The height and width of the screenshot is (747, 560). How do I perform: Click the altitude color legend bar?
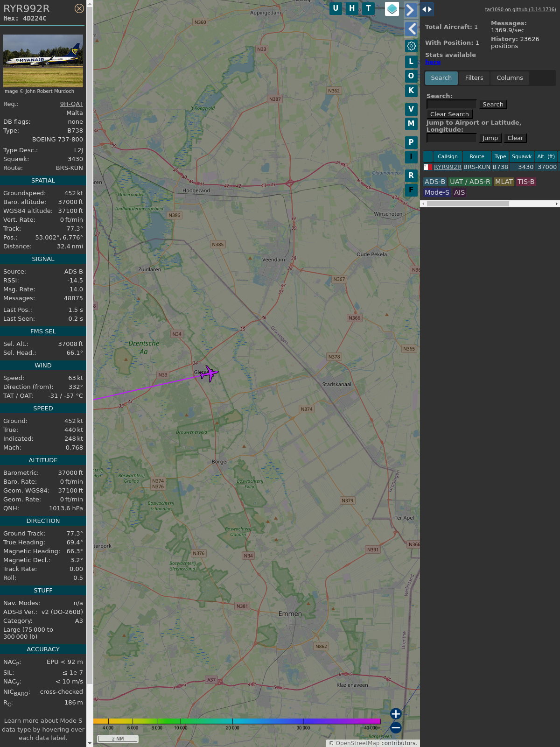[x=237, y=721]
